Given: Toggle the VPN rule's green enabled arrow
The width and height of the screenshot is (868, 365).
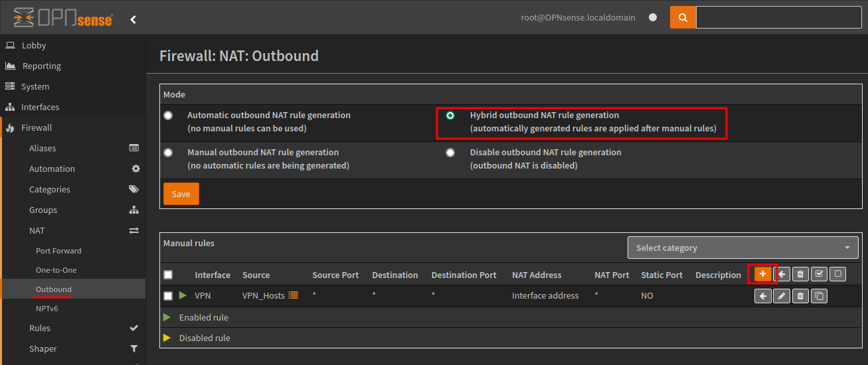Looking at the screenshot, I should pyautogui.click(x=183, y=295).
